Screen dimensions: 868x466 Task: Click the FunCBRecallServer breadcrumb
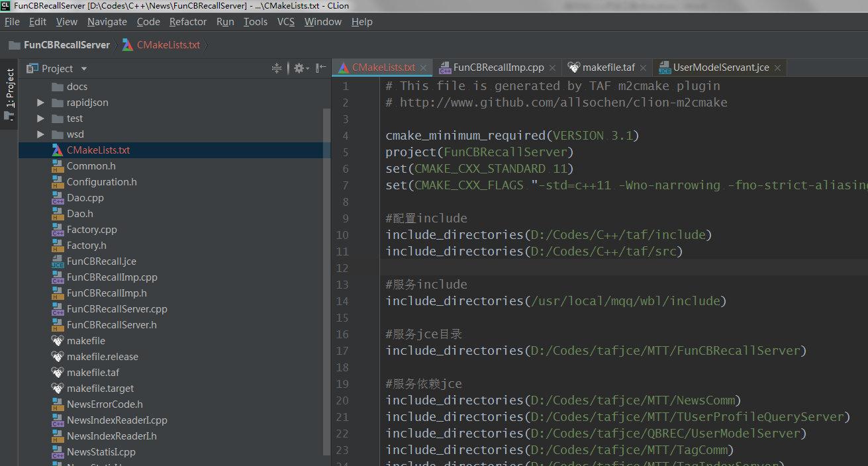[67, 44]
